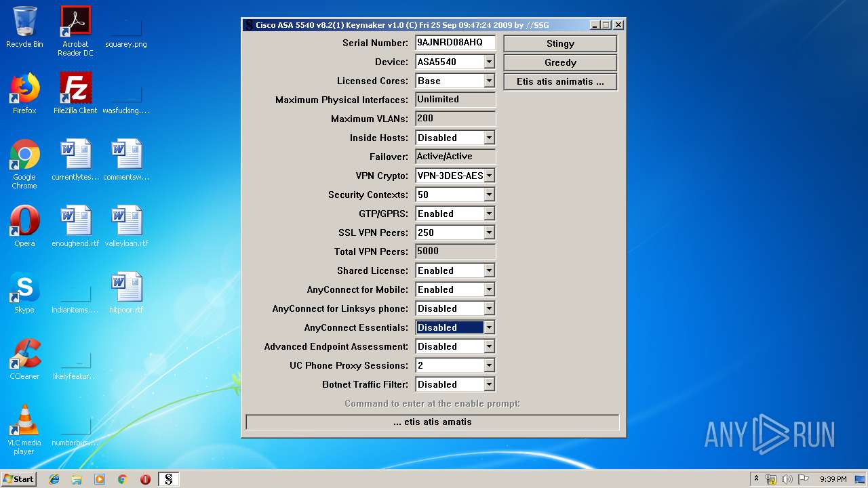Viewport: 868px width, 488px height.
Task: Open Windows Explorer folder in taskbar
Action: click(x=77, y=479)
